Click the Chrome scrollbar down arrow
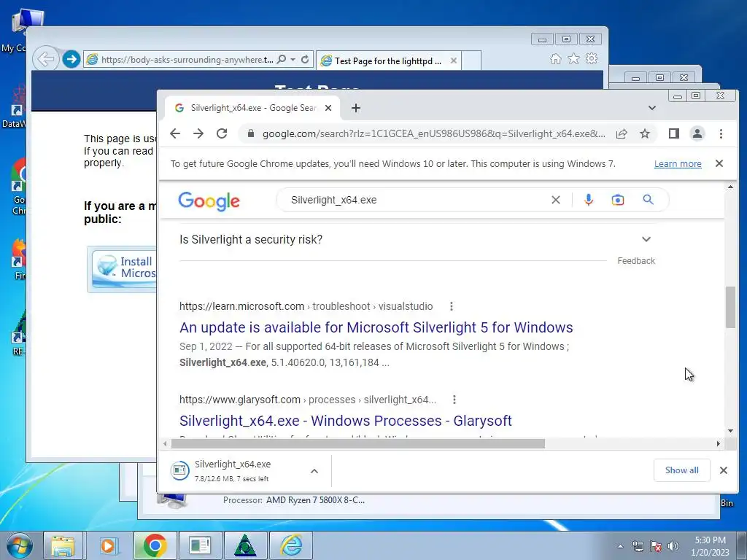This screenshot has height=560, width=747. [730, 431]
